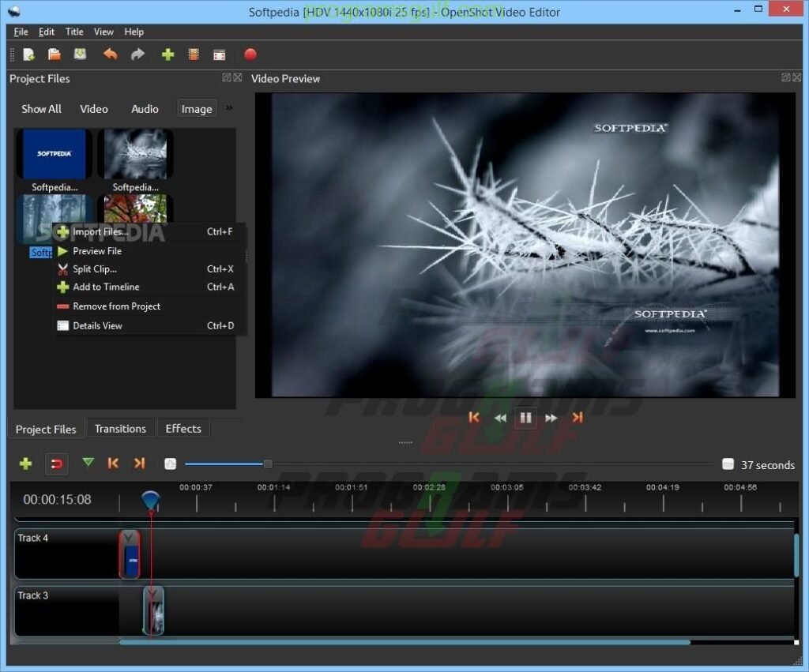Image resolution: width=809 pixels, height=672 pixels.
Task: Click the red Export Video button
Action: tap(250, 54)
